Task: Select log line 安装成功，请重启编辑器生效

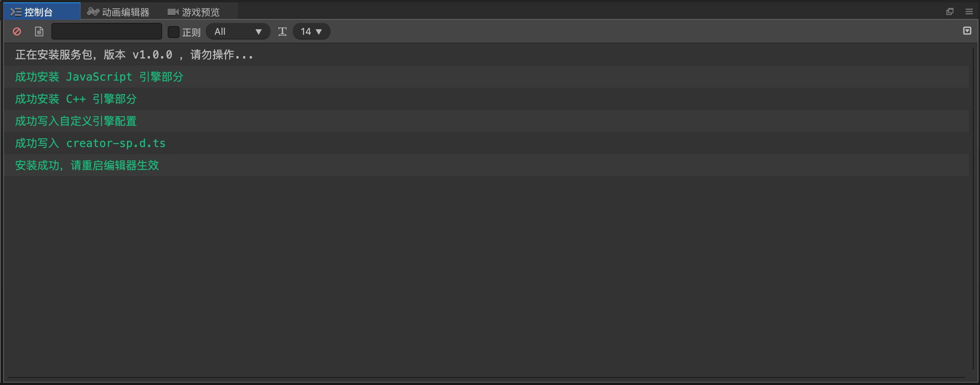Action: (486, 165)
